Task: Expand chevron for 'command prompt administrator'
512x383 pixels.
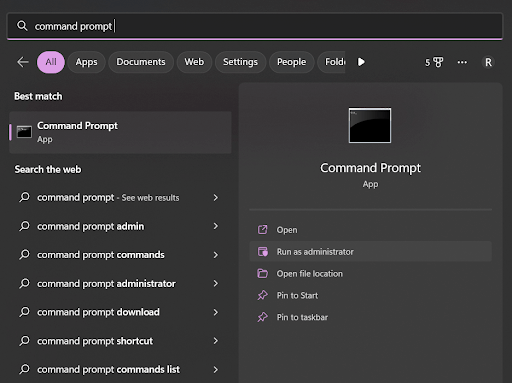Action: 216,284
